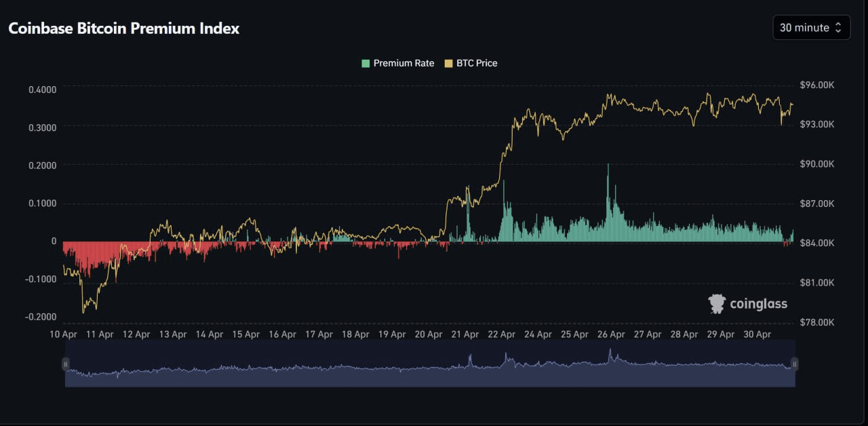Click the 0.4000 premium axis value

coord(43,89)
